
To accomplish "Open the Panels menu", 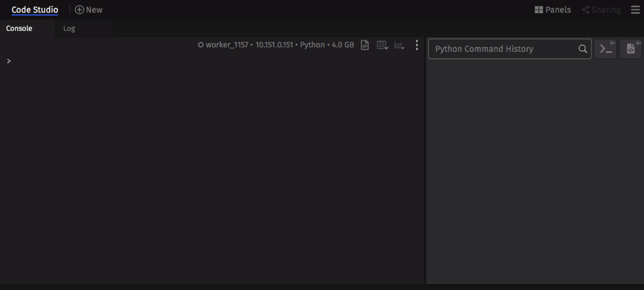I will 553,10.
